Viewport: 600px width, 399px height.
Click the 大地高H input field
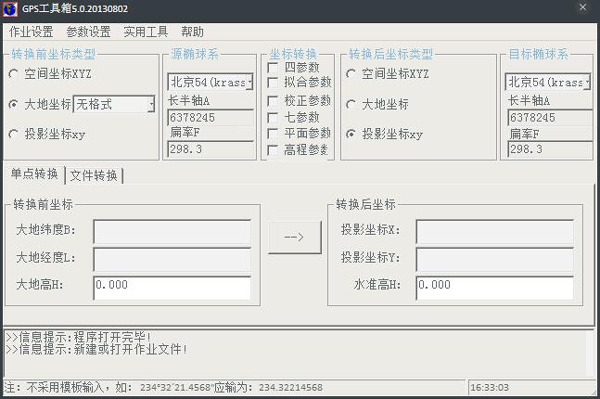(172, 288)
